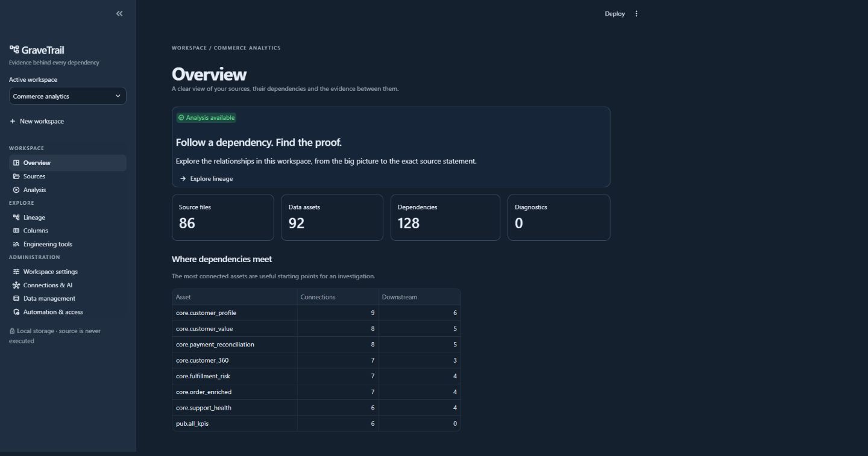Viewport: 868px width, 456px height.
Task: Open Sources in the sidebar
Action: point(68,176)
